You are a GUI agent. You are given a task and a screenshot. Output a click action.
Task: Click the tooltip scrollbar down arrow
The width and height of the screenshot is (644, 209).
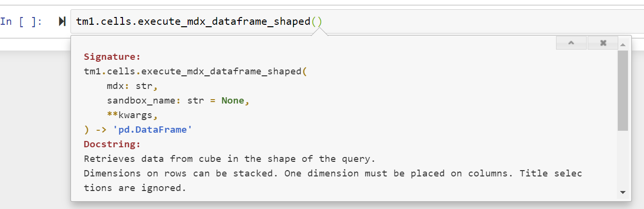pyautogui.click(x=623, y=193)
